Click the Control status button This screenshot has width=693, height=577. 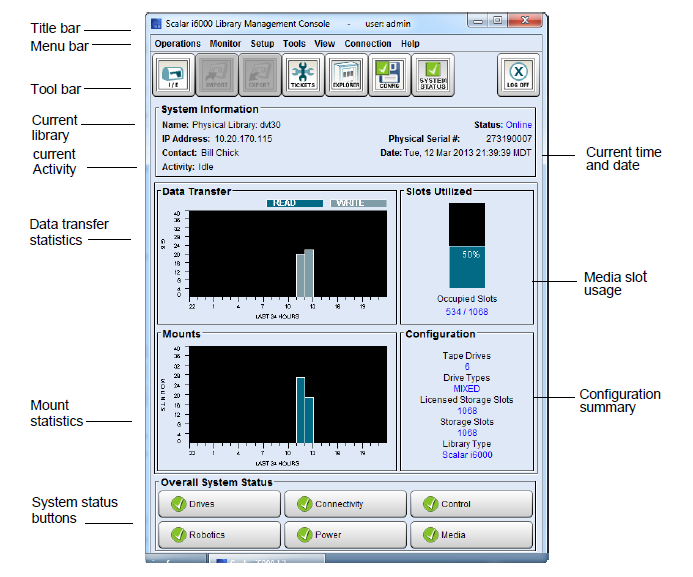point(472,504)
